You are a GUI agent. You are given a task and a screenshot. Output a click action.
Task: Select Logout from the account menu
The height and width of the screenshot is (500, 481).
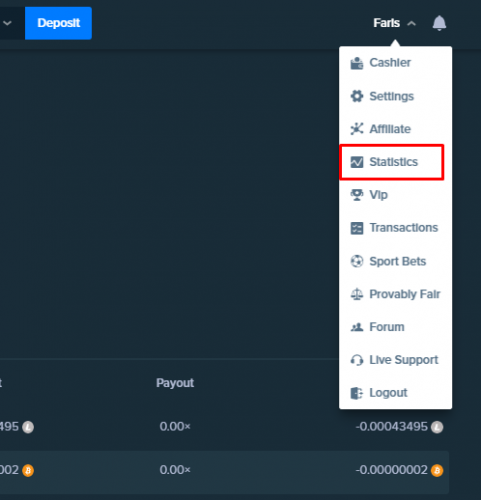395,393
